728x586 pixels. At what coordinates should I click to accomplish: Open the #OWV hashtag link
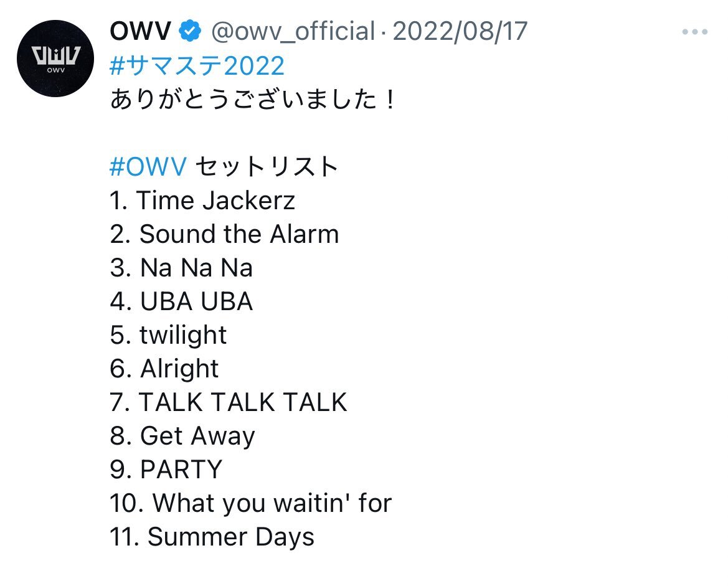148,166
